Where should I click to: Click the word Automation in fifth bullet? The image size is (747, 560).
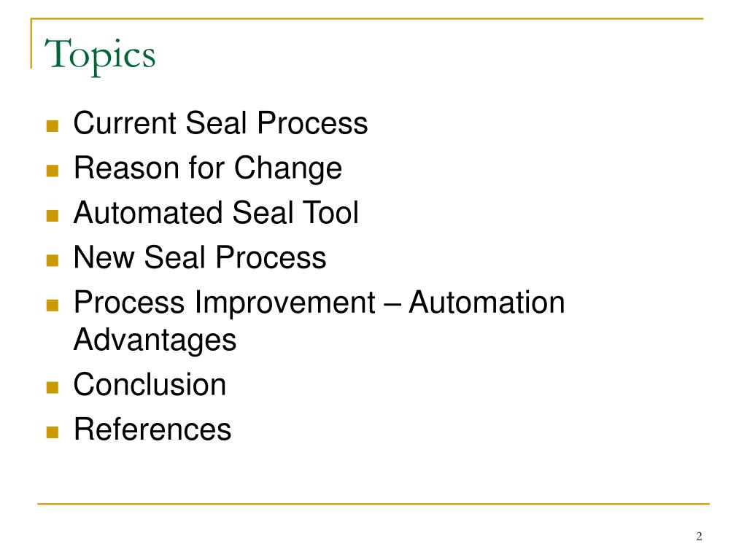click(x=487, y=303)
